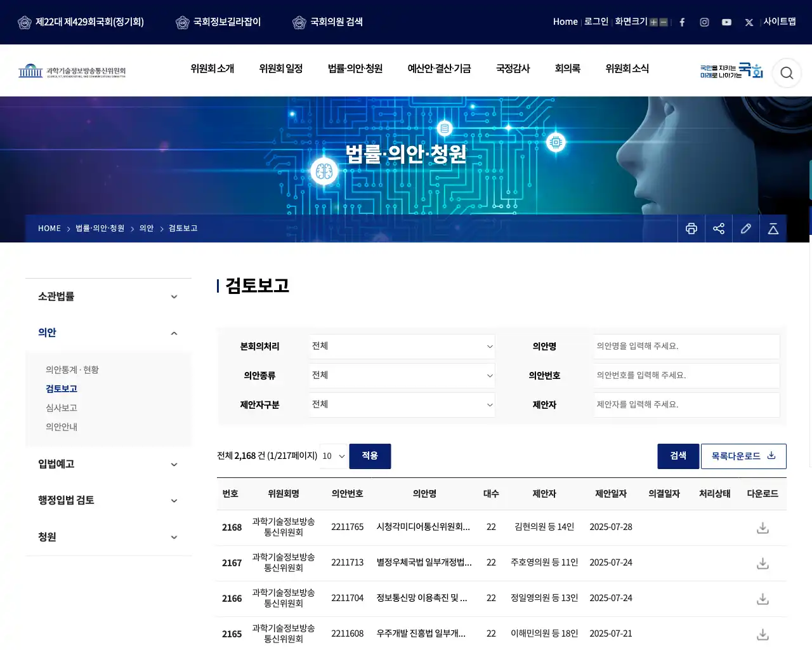The width and height of the screenshot is (812, 650).
Task: Expand the 청원 sidebar section
Action: click(108, 537)
